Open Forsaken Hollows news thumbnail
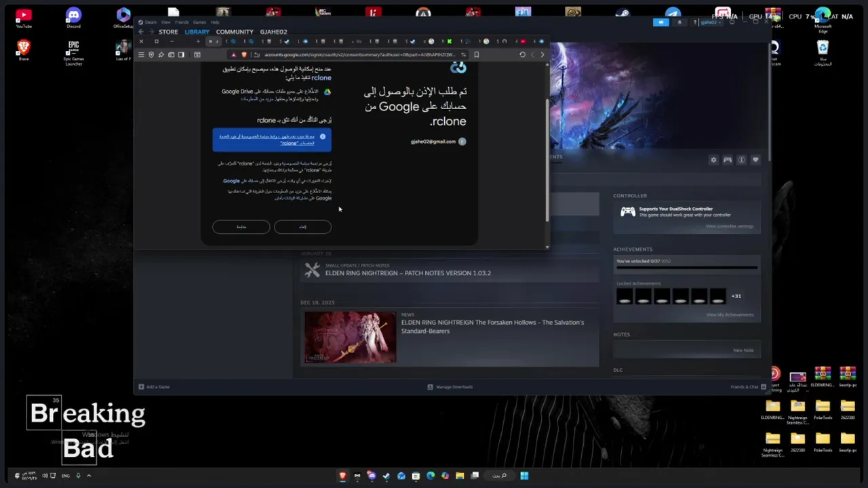 pyautogui.click(x=350, y=338)
